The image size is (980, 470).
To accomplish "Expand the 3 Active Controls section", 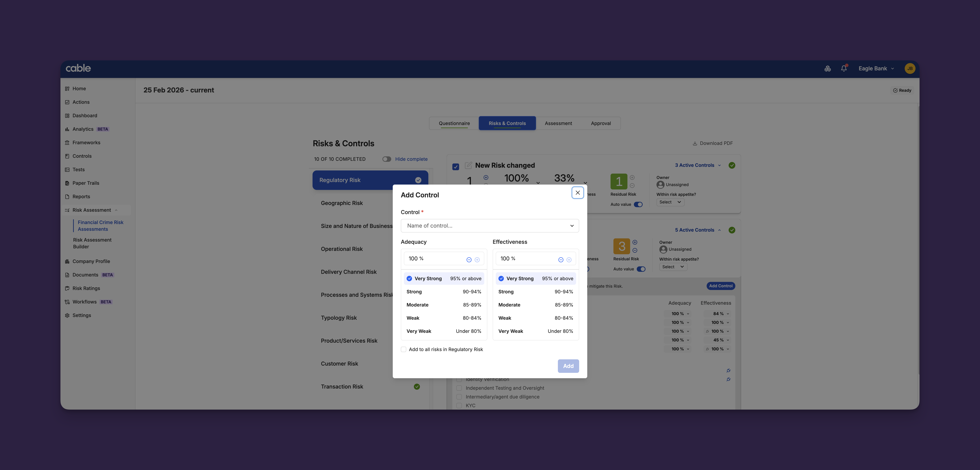I will tap(698, 165).
